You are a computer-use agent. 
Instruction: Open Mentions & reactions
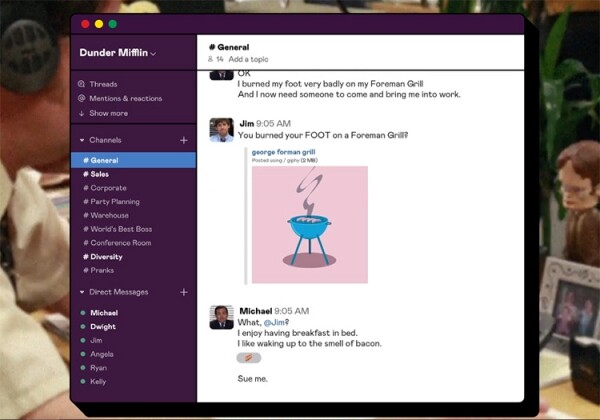click(x=125, y=98)
